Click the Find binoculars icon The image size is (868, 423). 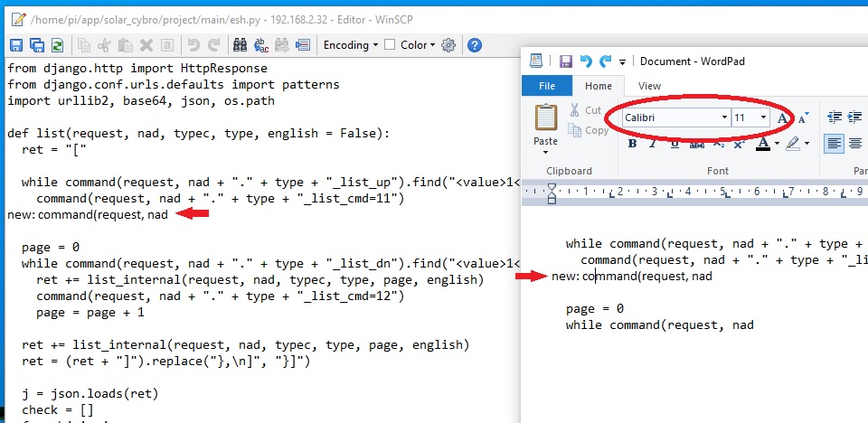pos(241,45)
